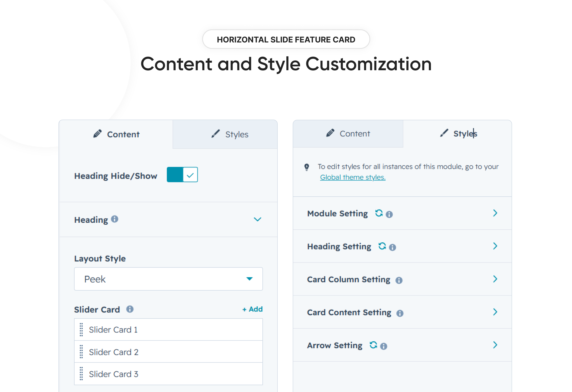Click info icon beside Module Setting
The image size is (572, 392).
(x=389, y=214)
